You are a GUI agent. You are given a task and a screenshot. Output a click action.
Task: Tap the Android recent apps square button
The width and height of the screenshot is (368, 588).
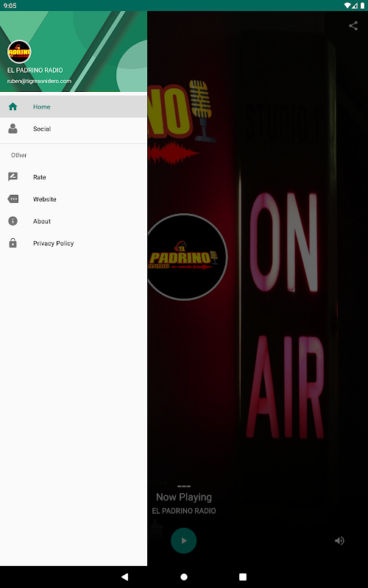coord(243,577)
